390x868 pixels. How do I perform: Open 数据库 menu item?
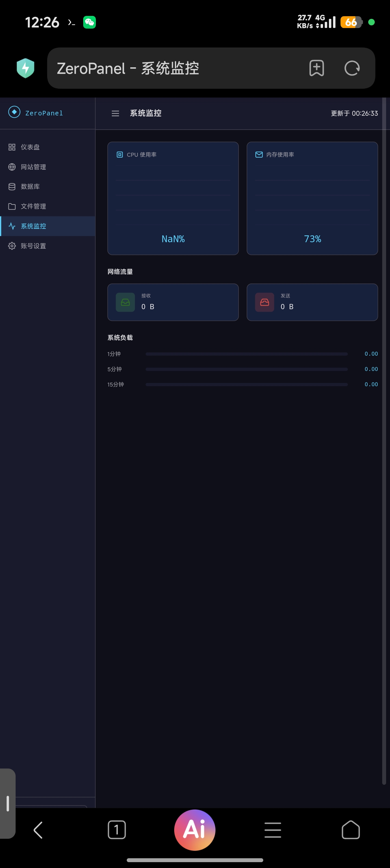click(x=47, y=187)
